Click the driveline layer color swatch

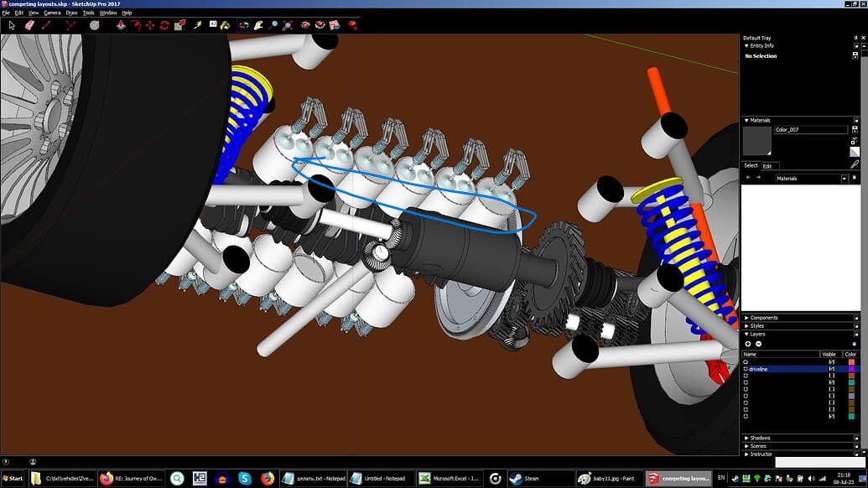tap(851, 369)
